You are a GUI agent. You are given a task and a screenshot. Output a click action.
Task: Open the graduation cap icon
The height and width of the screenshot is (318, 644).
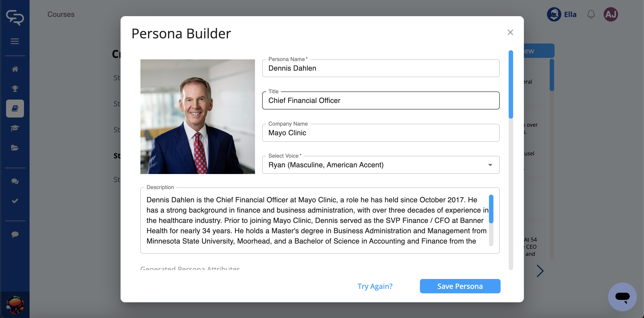tap(15, 128)
